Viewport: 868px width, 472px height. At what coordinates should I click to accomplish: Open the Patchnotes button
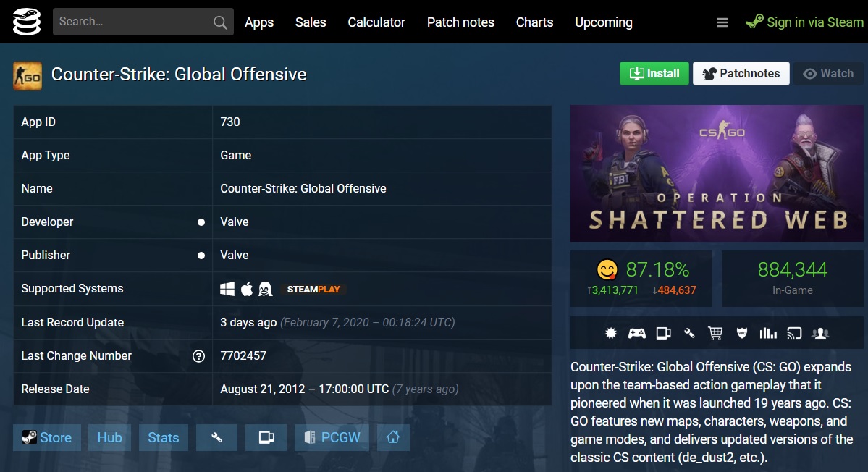coord(741,73)
